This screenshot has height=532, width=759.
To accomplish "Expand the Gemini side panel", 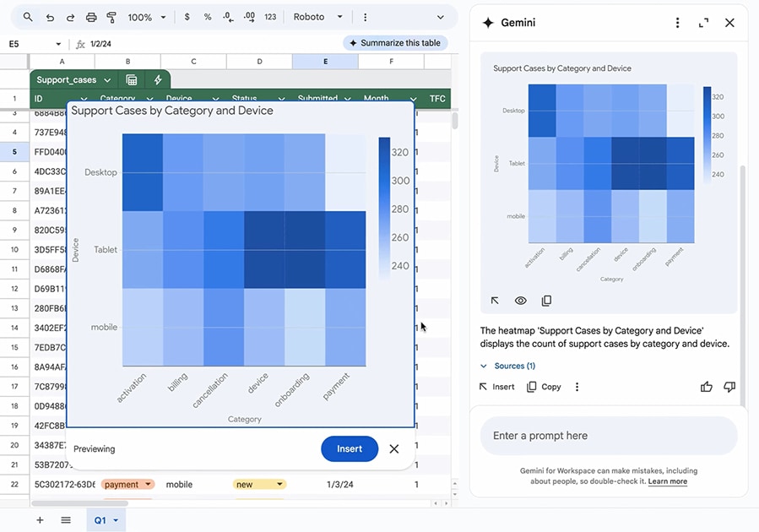I will click(x=703, y=23).
